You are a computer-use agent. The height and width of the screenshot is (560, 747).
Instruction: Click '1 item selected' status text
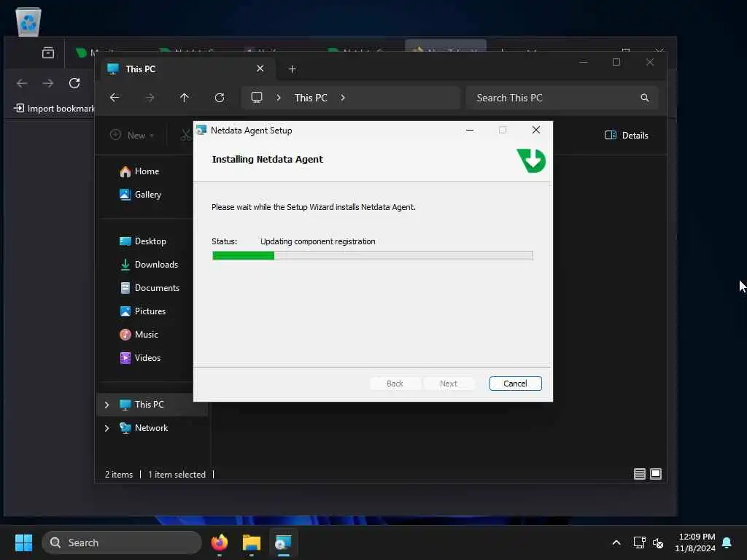pos(177,474)
